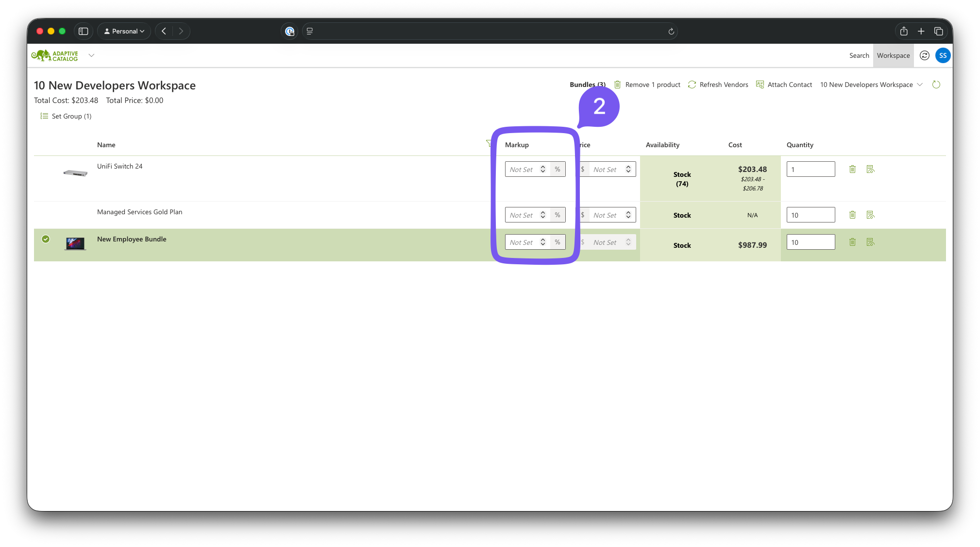Viewport: 980px width, 547px height.
Task: Click the trash icon for Managed Services Gold Plan
Action: (x=852, y=215)
